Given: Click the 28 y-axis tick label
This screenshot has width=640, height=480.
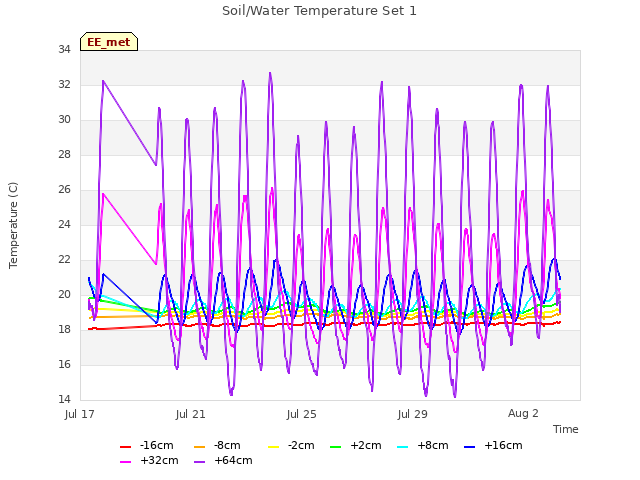Looking at the screenshot, I should [64, 155].
